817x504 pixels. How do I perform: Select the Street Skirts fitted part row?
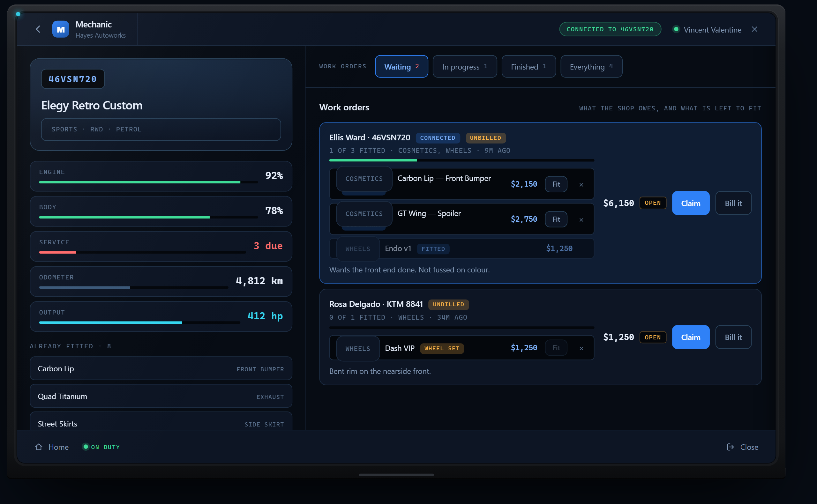(x=161, y=421)
